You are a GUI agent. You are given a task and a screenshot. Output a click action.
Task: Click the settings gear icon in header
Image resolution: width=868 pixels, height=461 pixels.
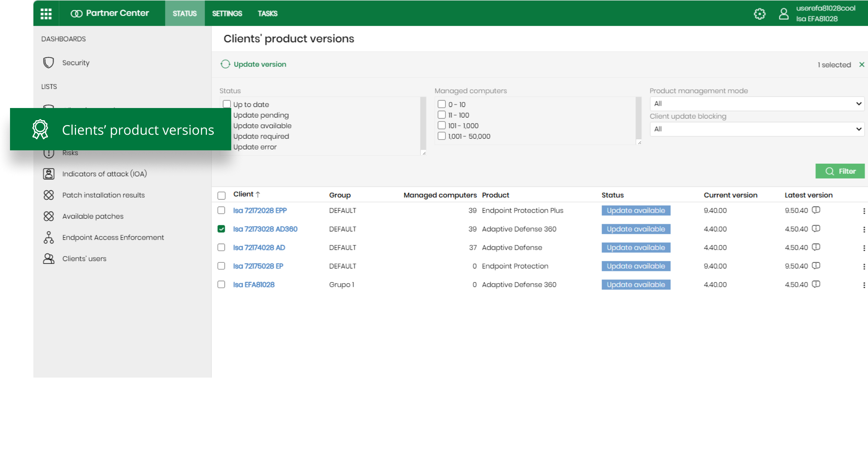click(759, 14)
